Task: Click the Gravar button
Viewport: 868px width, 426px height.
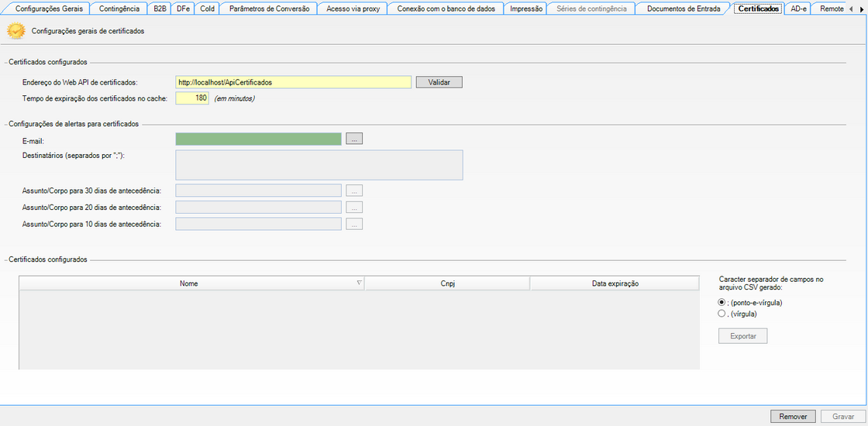Action: tap(843, 417)
